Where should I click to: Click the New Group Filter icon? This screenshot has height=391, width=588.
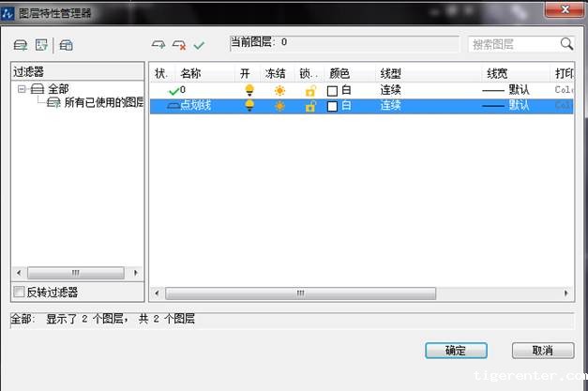41,45
